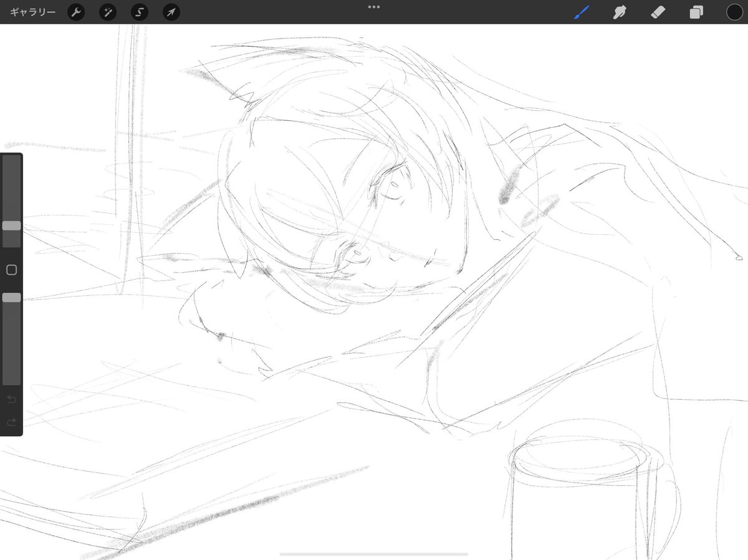The height and width of the screenshot is (560, 748).
Task: Select the Smudge tool
Action: [x=620, y=12]
